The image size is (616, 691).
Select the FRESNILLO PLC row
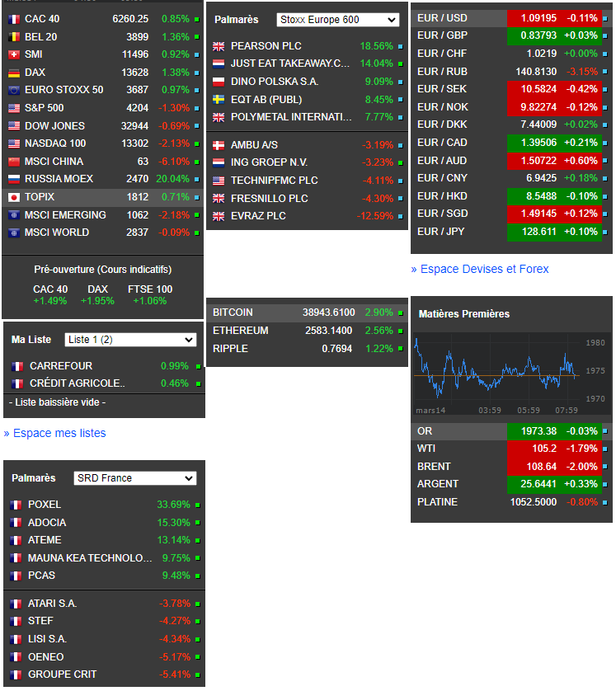pos(307,199)
